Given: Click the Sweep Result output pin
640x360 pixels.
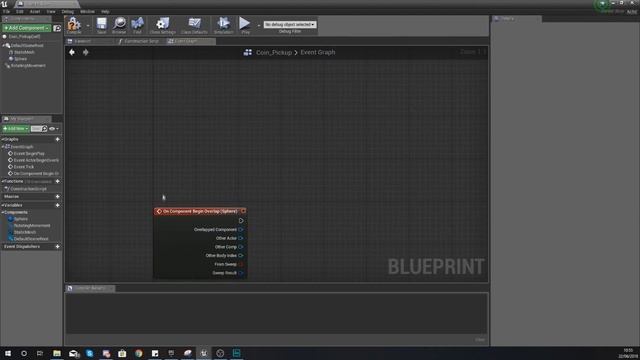Looking at the screenshot, I should tap(241, 273).
